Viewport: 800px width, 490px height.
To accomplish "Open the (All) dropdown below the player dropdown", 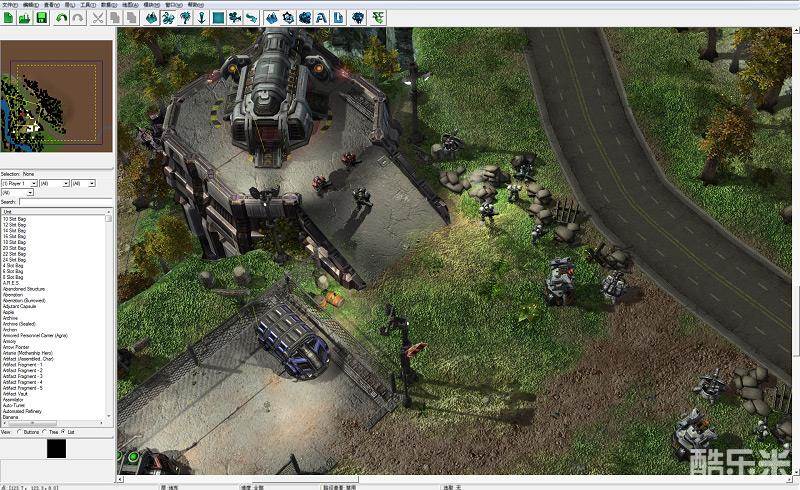I will tap(18, 192).
